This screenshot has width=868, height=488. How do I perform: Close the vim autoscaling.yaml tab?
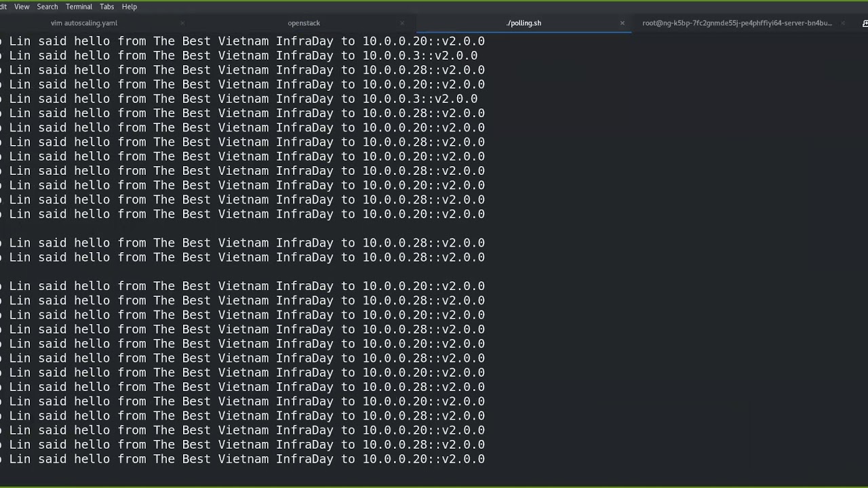click(x=182, y=23)
